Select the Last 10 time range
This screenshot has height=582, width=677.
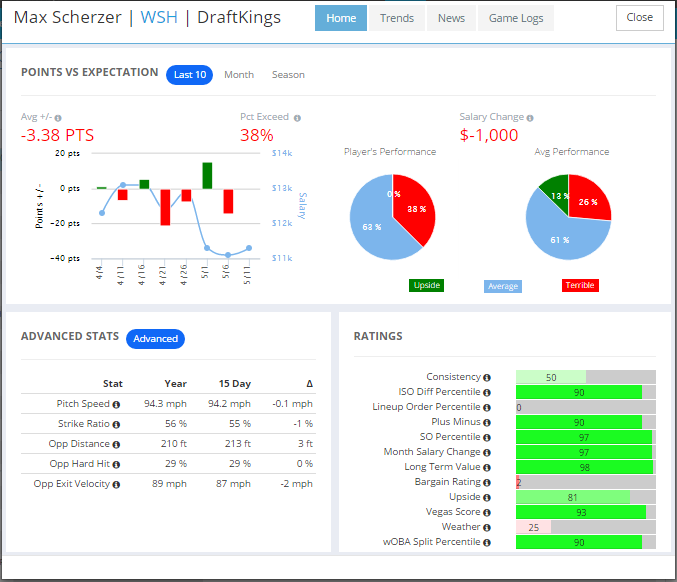pos(190,75)
